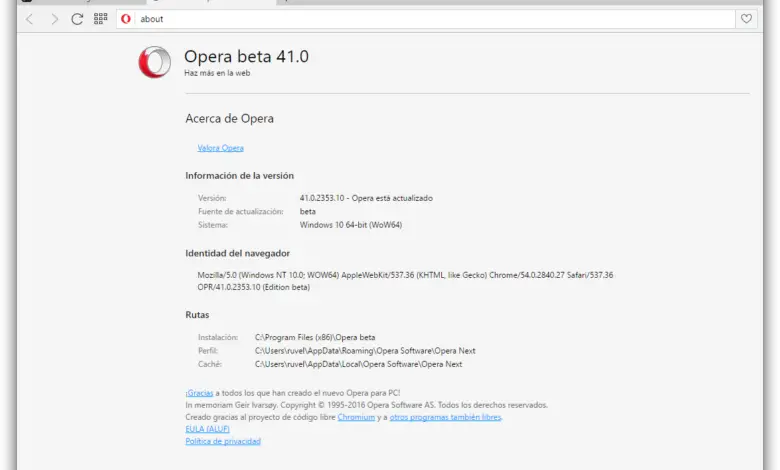The image size is (780, 470).
Task: Click the 'Acerca de Opera' heading
Action: [x=229, y=118]
